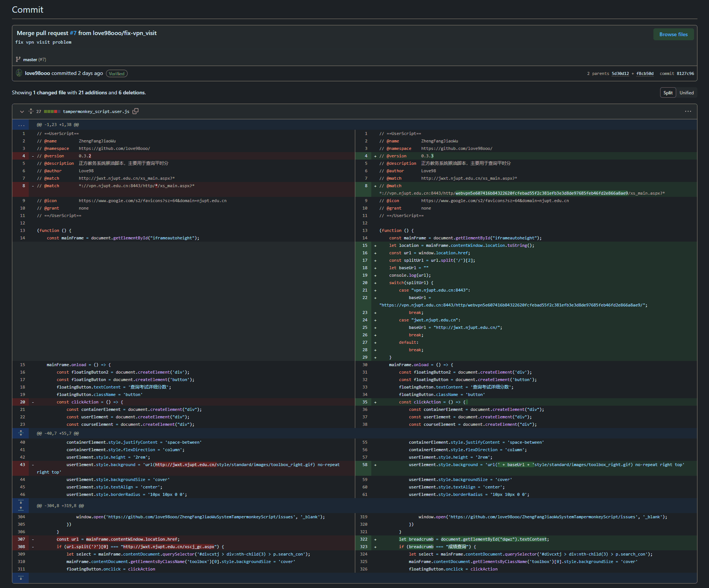Open pull request #7 link in title
709x588 pixels.
tap(73, 33)
